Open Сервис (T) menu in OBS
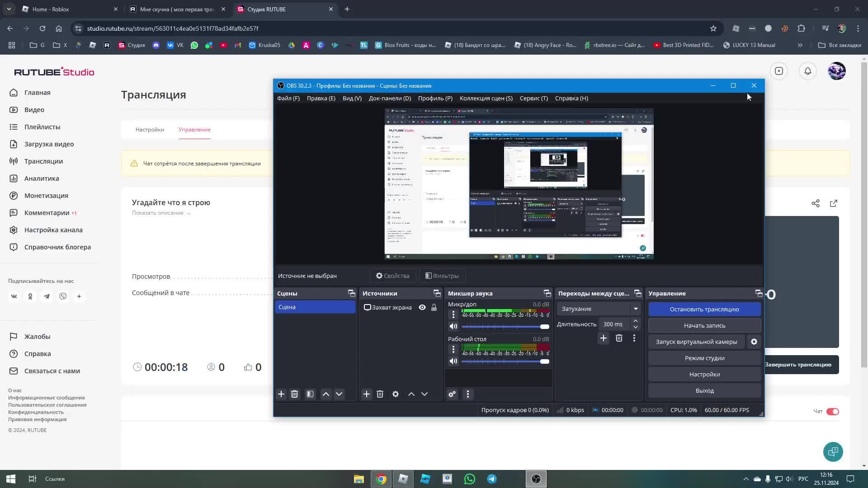 [x=533, y=98]
